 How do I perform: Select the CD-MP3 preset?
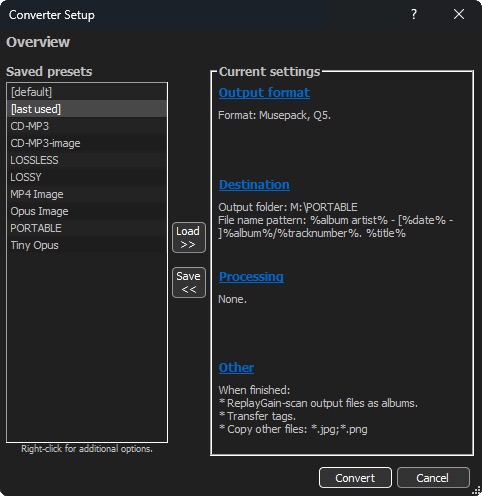pyautogui.click(x=87, y=126)
